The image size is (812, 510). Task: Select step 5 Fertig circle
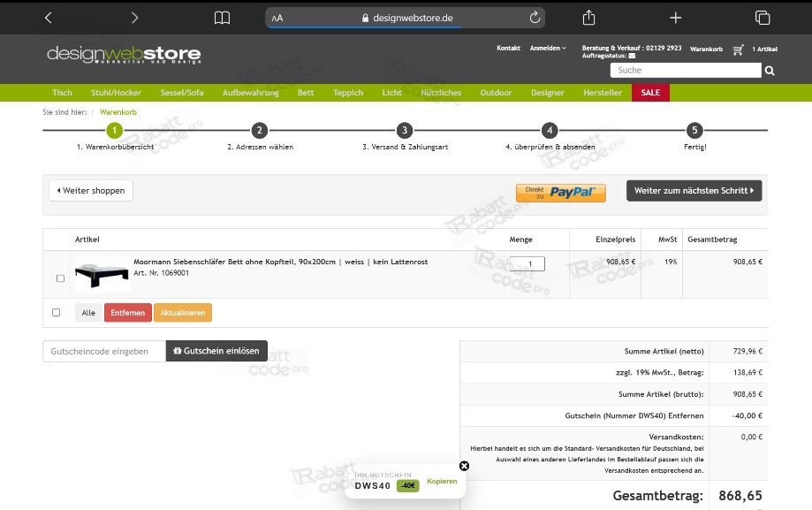694,131
